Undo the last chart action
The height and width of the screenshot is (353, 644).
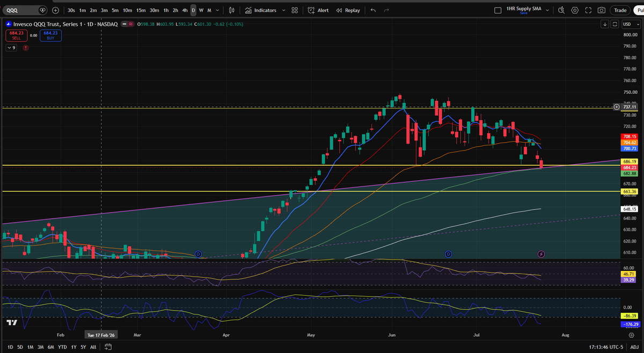pyautogui.click(x=373, y=10)
